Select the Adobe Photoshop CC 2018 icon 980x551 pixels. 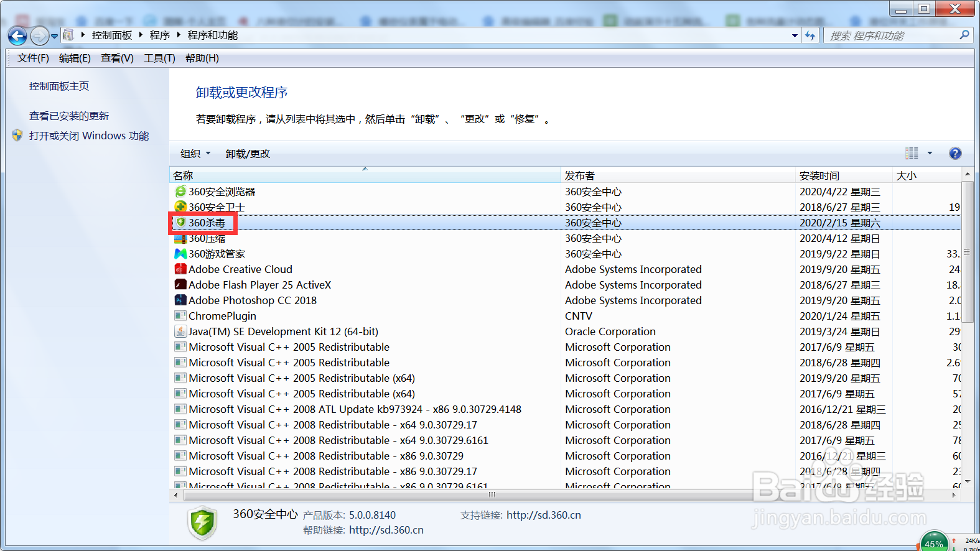coord(180,300)
